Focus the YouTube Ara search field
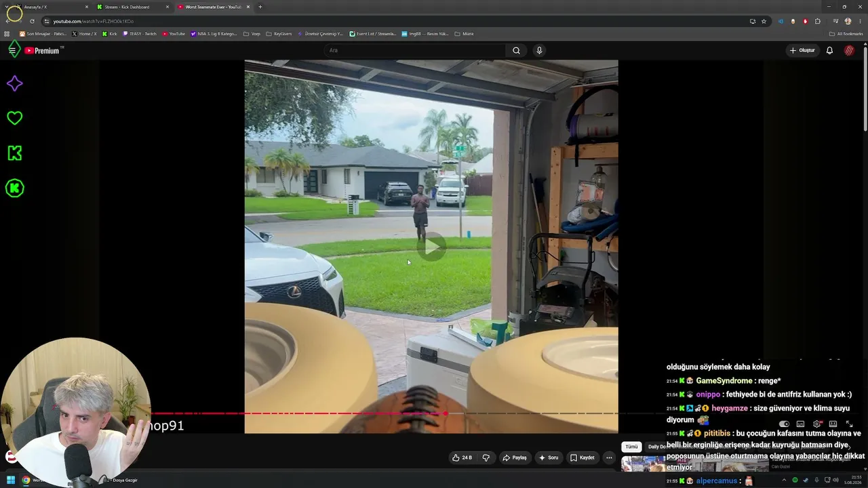This screenshot has width=868, height=488. [x=415, y=50]
